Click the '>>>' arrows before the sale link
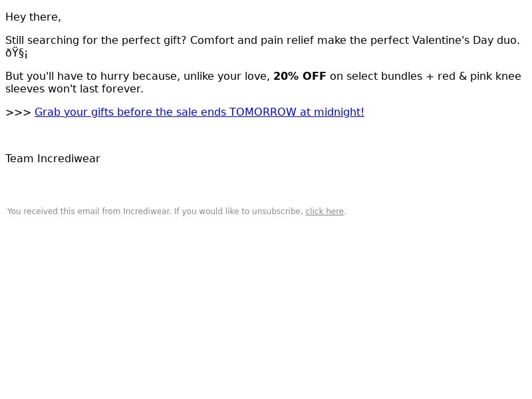The image size is (532, 399). (19, 112)
